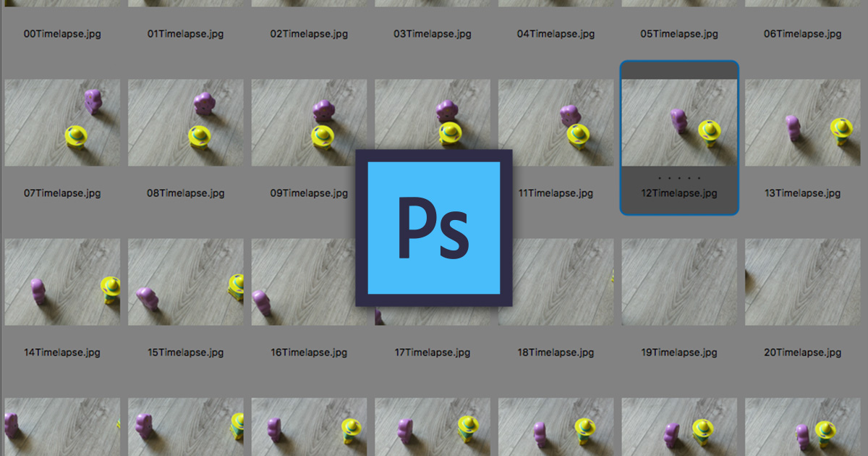868x456 pixels.
Task: Select the 03Timelapse.jpg file name
Action: click(x=433, y=34)
